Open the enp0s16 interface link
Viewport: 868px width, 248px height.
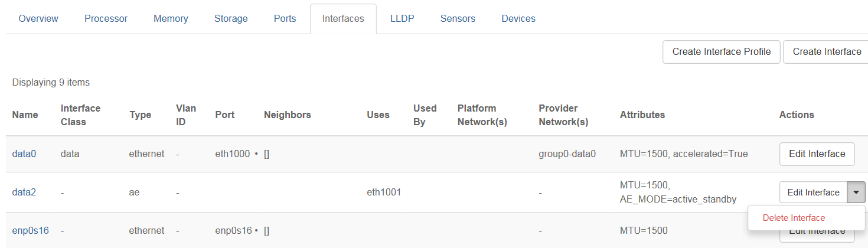coord(30,230)
